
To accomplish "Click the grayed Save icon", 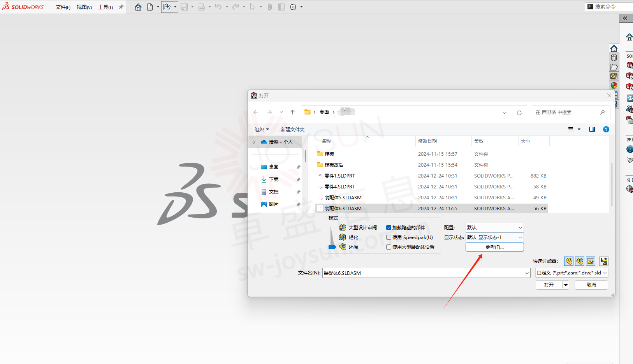I will pos(185,7).
